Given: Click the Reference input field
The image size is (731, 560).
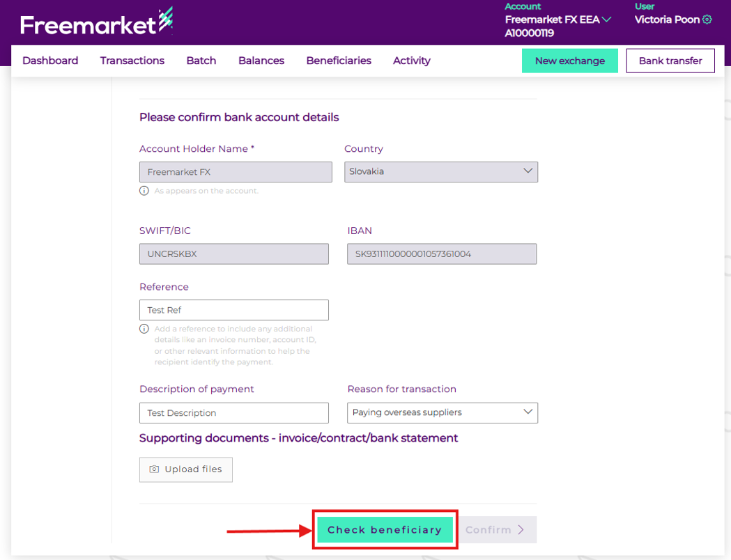Looking at the screenshot, I should (x=233, y=310).
